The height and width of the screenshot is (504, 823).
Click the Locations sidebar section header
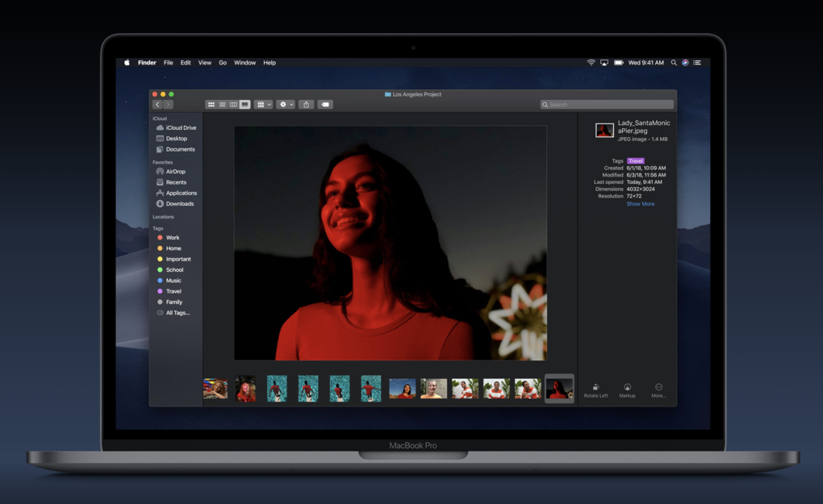pyautogui.click(x=163, y=217)
